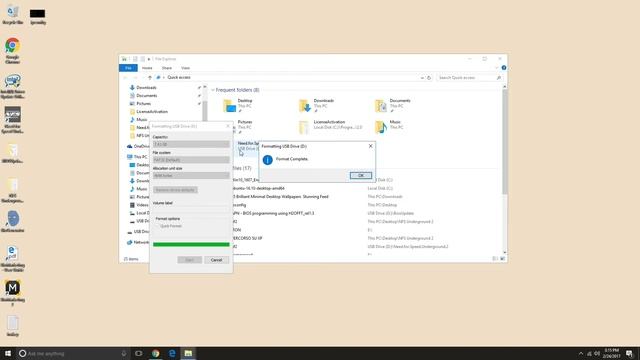
Task: Click File Explorer taskbar icon
Action: pyautogui.click(x=188, y=353)
